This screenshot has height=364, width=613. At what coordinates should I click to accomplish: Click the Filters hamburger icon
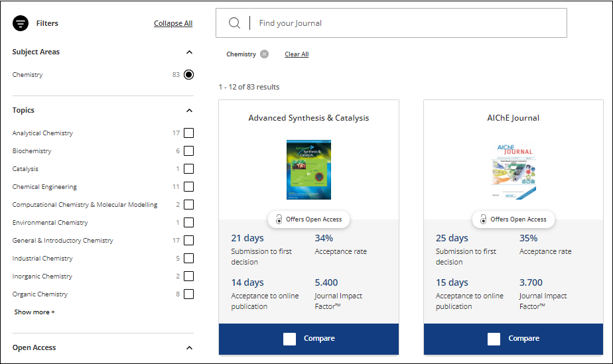21,23
